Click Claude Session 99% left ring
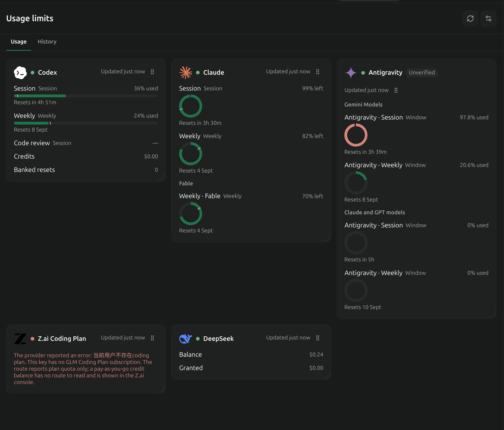The image size is (504, 430). [191, 106]
